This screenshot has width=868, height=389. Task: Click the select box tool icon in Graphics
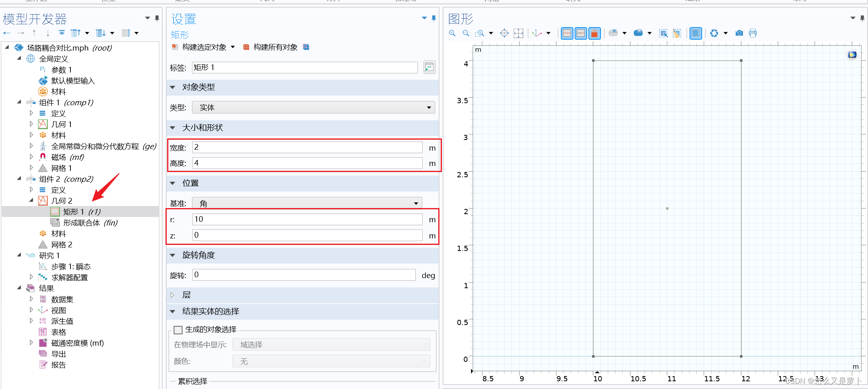pyautogui.click(x=664, y=33)
